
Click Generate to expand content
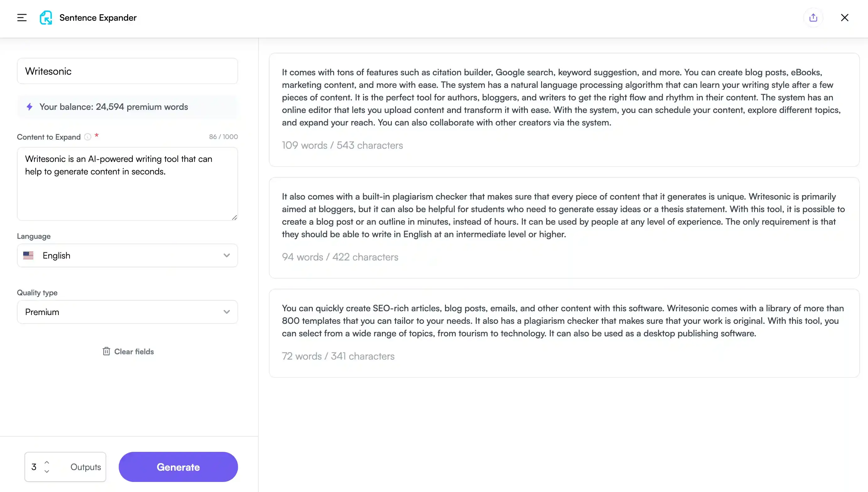click(x=178, y=467)
